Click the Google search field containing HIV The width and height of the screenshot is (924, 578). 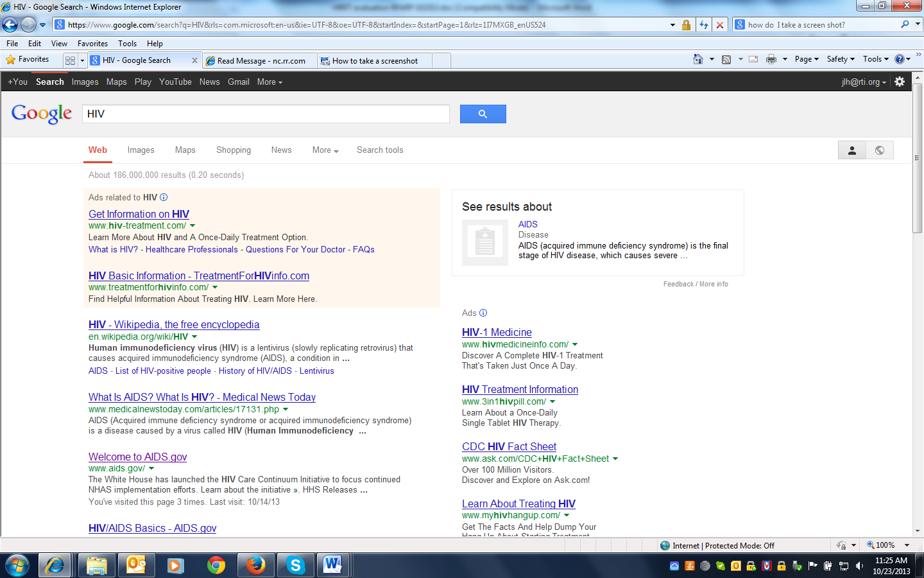click(x=266, y=114)
